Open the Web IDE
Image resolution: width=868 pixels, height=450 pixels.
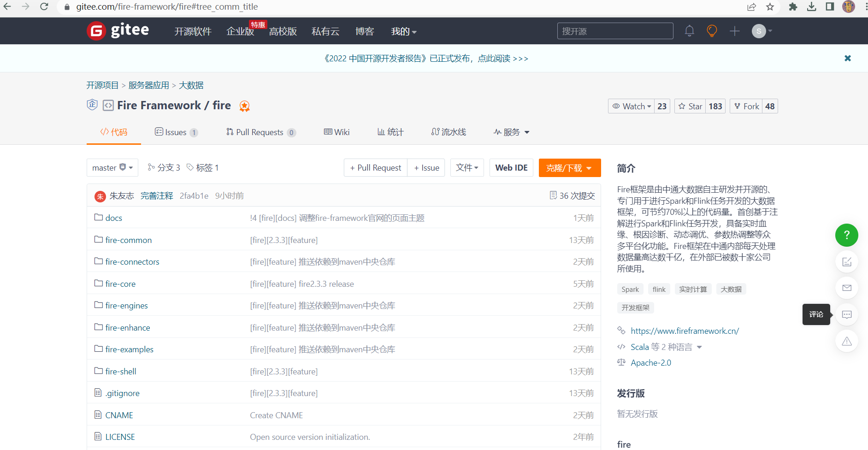coord(511,167)
